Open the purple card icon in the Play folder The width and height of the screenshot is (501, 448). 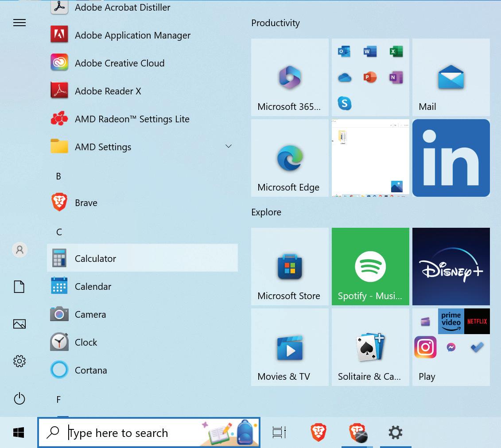[x=425, y=321]
